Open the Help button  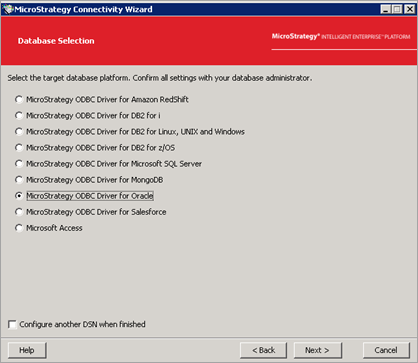tap(27, 350)
